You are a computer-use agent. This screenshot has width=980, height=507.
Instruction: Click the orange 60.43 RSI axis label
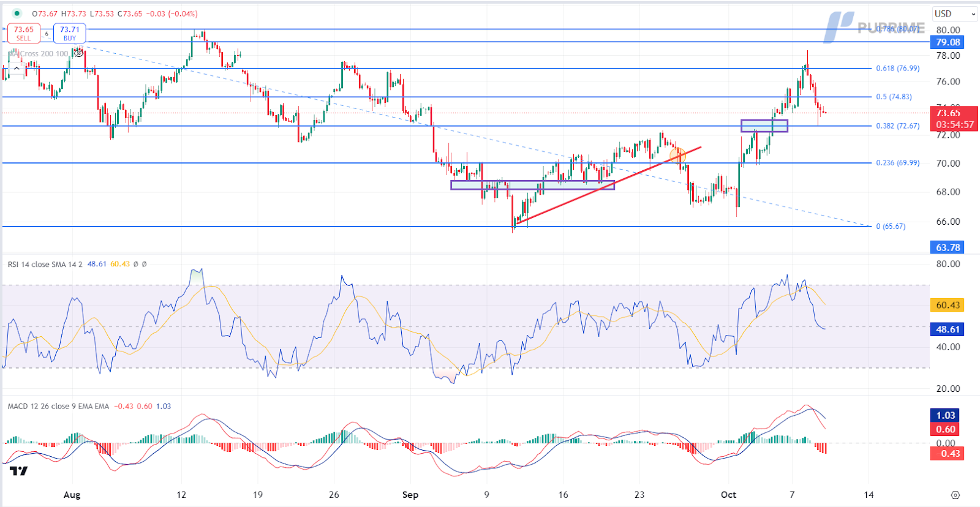pyautogui.click(x=947, y=305)
